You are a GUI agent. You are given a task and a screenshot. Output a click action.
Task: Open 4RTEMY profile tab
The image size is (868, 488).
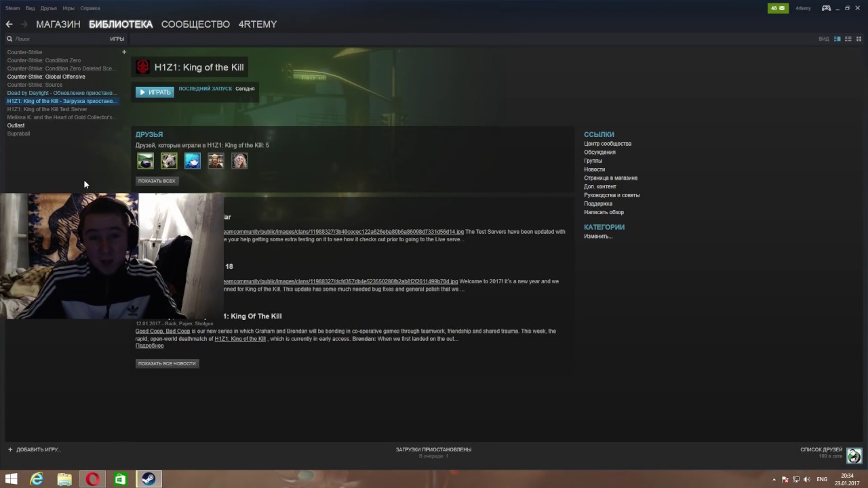tap(258, 24)
